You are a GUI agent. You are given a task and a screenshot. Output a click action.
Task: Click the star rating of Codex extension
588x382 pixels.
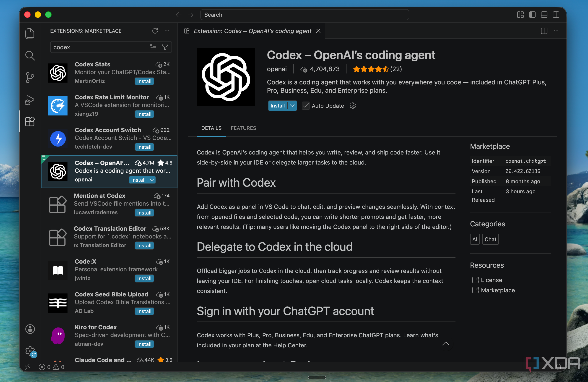(x=377, y=69)
